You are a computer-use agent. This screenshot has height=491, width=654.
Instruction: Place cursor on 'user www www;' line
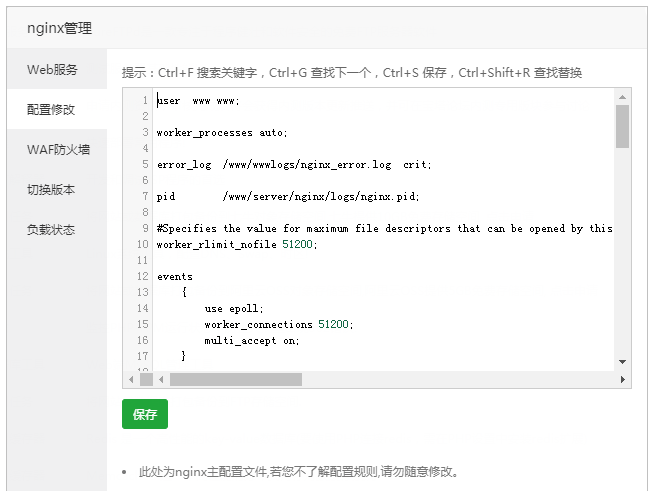tap(198, 101)
